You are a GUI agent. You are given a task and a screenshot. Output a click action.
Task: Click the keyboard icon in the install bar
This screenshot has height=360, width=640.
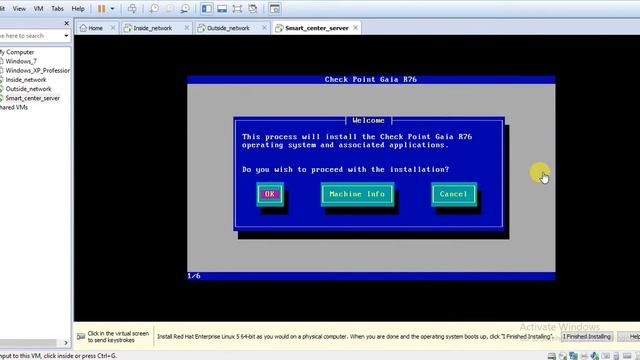[81, 337]
